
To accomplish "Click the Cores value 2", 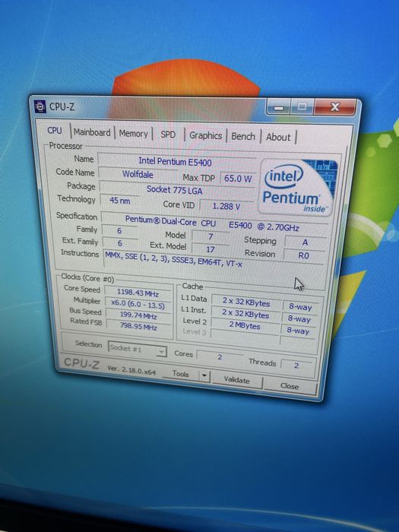I will pos(220,357).
